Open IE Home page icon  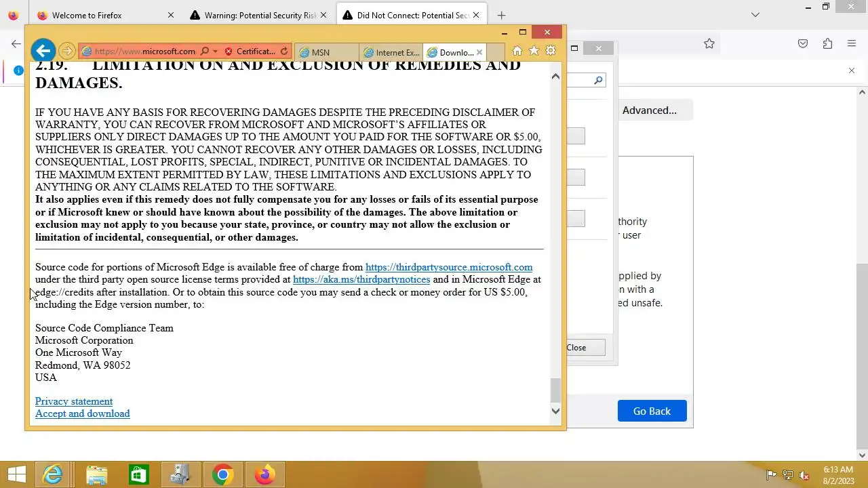517,51
